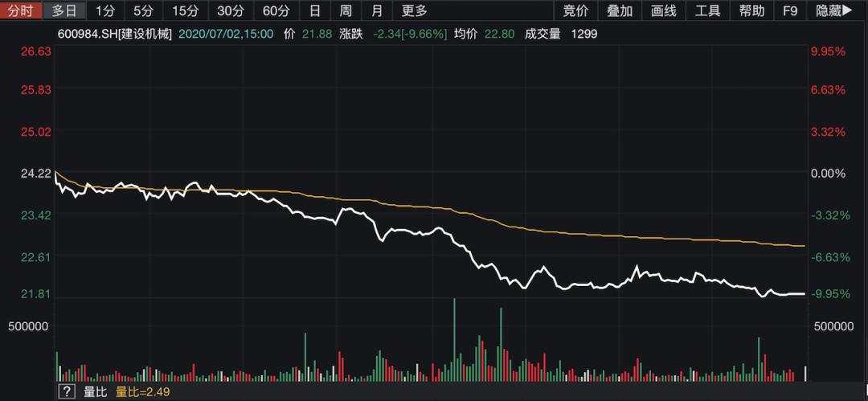This screenshot has width=868, height=401.
Task: Click the -9.95% right axis label
Action: pyautogui.click(x=829, y=294)
